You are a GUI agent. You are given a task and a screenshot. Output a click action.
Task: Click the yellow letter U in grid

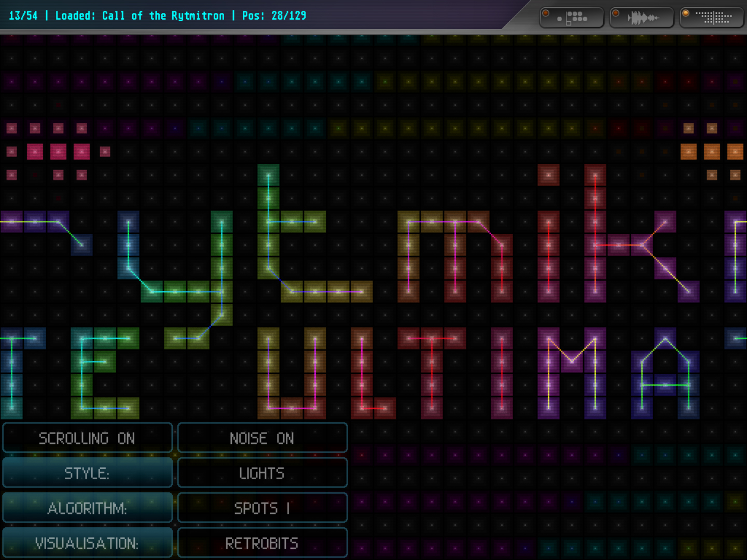click(292, 373)
